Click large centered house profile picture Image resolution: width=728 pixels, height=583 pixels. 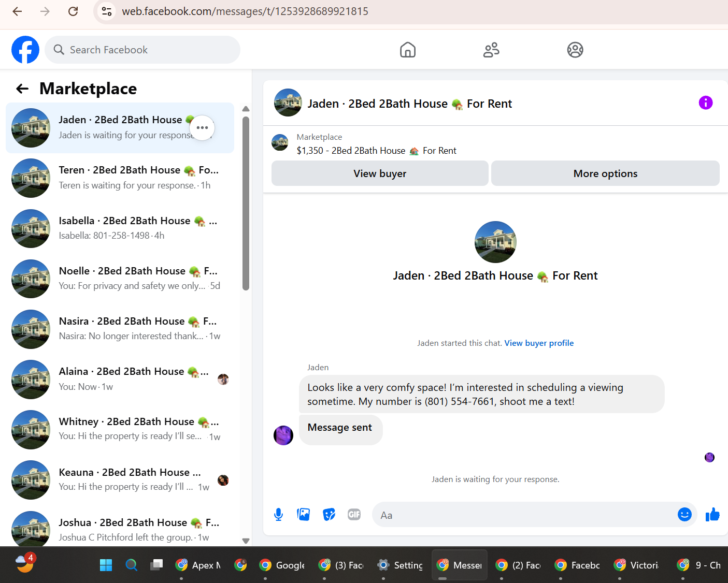(495, 242)
